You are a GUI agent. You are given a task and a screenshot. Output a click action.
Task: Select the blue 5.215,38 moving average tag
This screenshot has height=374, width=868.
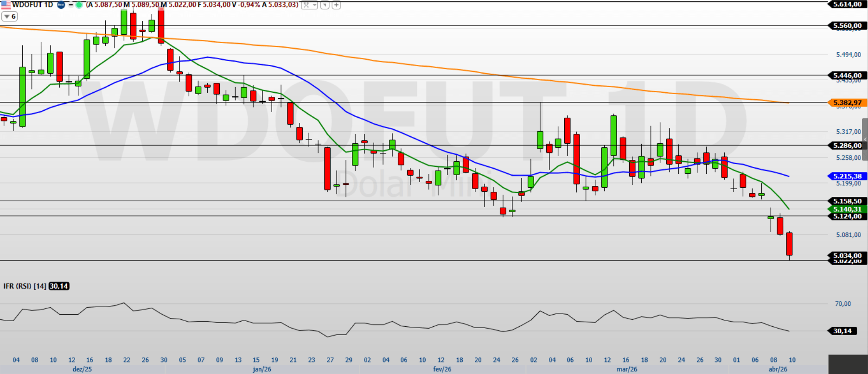[847, 176]
